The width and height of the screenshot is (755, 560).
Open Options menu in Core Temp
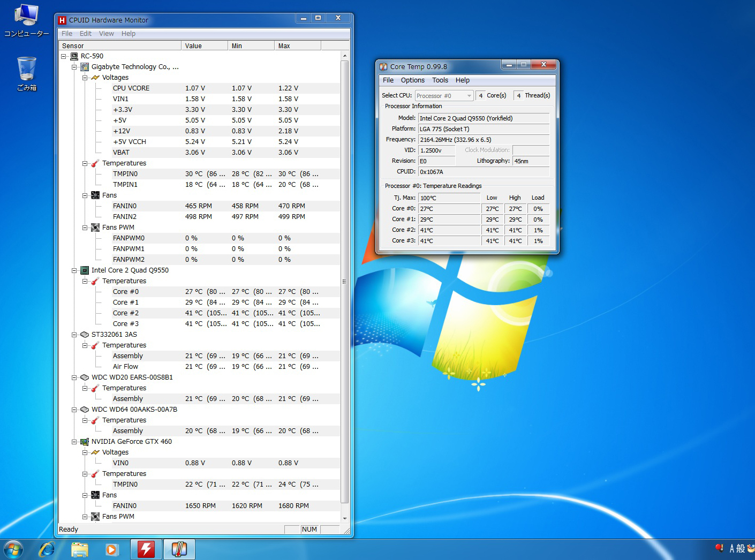pos(412,80)
